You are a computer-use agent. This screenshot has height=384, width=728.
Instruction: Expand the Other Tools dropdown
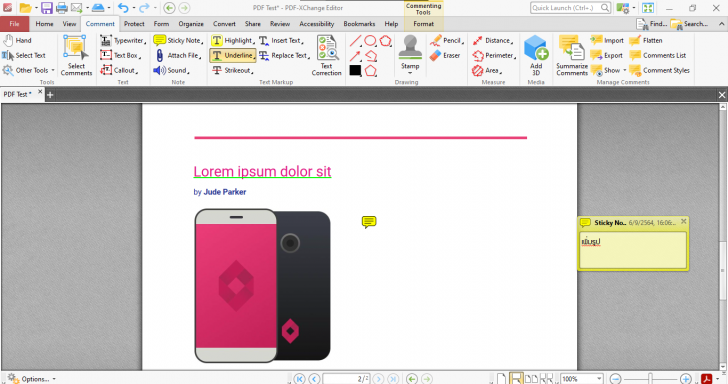tap(53, 70)
